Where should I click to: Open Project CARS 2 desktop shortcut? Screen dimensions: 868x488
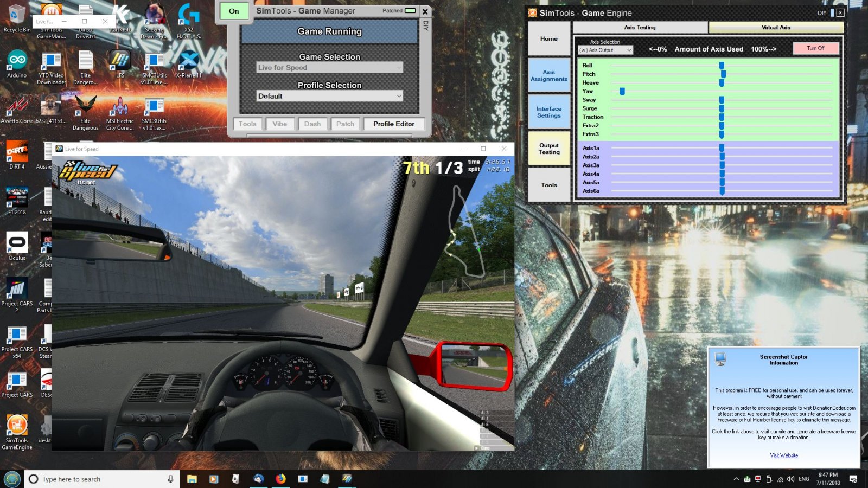[x=17, y=296]
